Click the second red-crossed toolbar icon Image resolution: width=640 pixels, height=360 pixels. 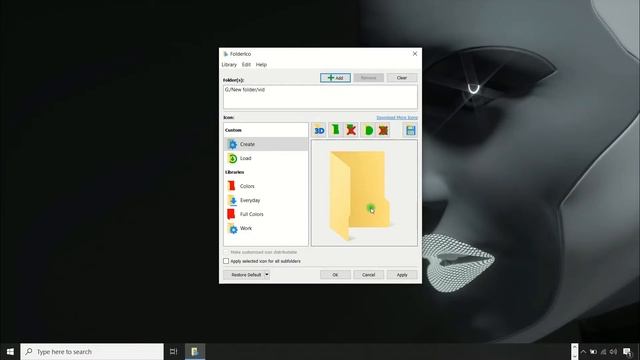pyautogui.click(x=383, y=130)
